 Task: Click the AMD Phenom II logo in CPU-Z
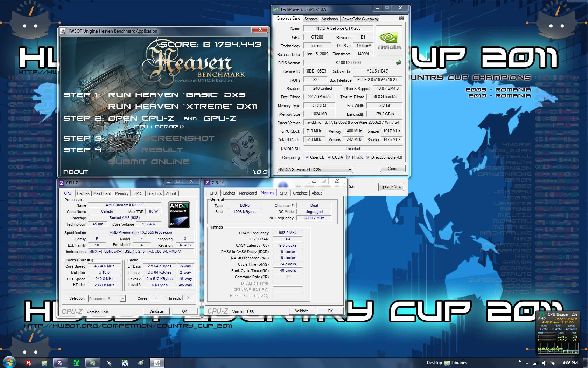pyautogui.click(x=179, y=214)
